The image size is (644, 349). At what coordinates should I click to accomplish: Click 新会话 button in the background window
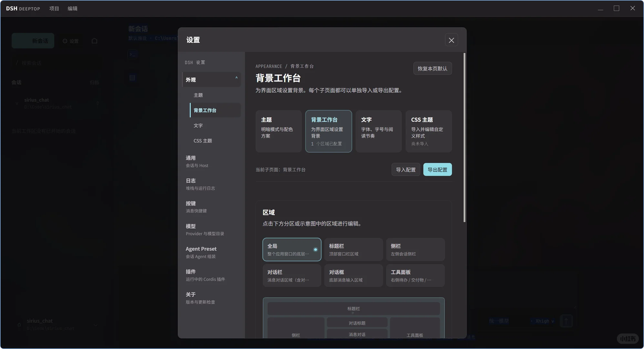pos(33,41)
